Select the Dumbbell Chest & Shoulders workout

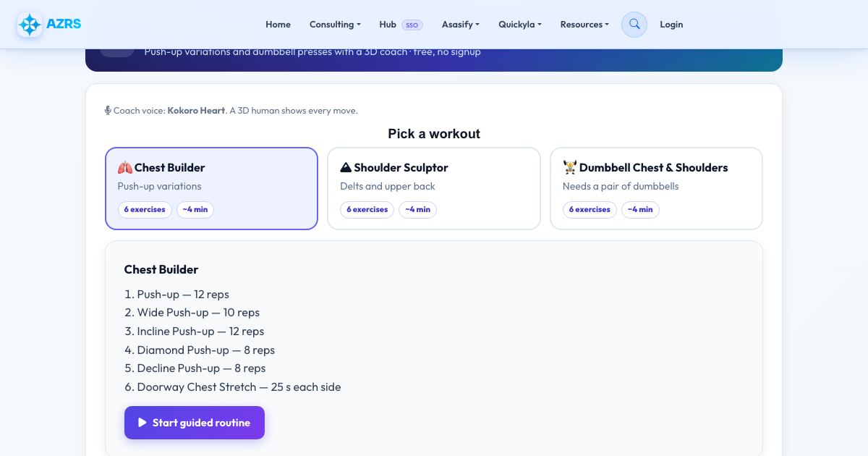coord(656,189)
